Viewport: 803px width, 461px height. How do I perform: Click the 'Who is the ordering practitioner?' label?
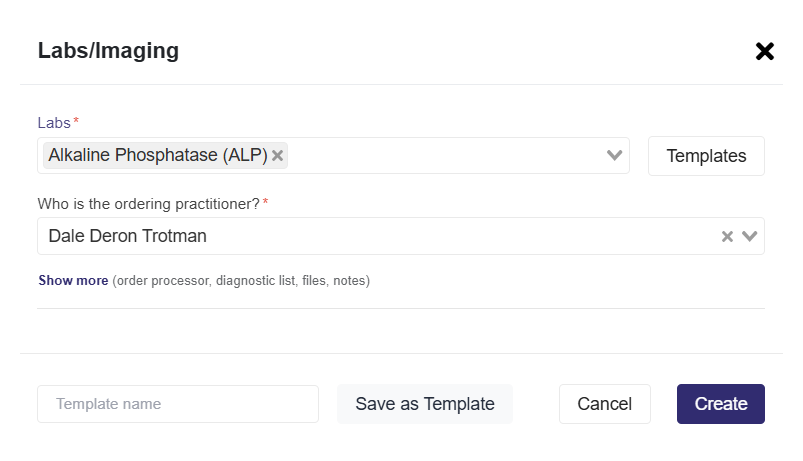click(x=149, y=204)
